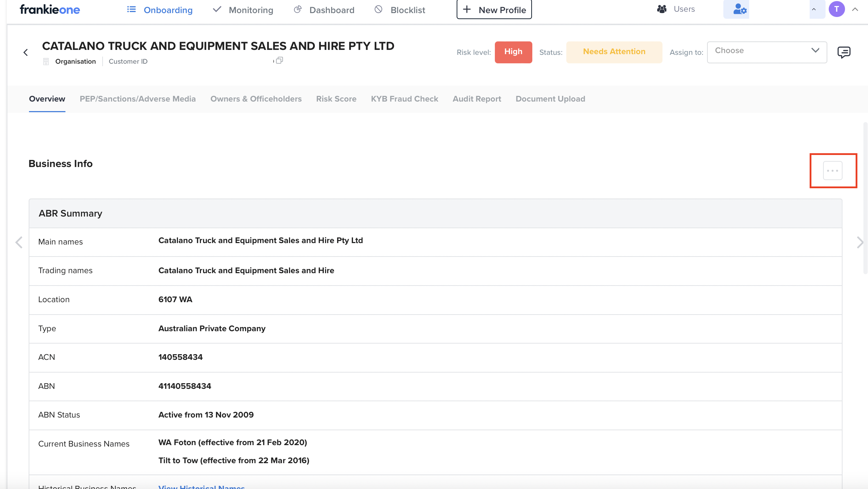
Task: Click the page vertical scrollbar
Action: (x=865, y=198)
